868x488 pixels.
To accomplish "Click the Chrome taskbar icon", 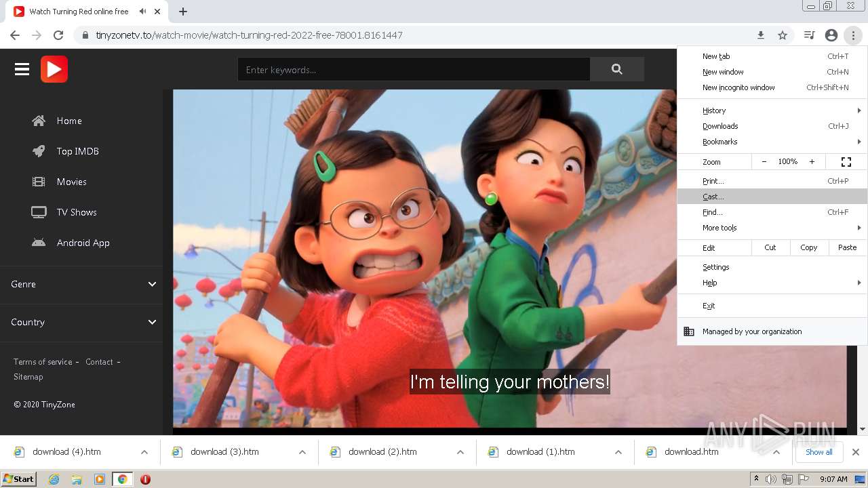I will coord(123,479).
